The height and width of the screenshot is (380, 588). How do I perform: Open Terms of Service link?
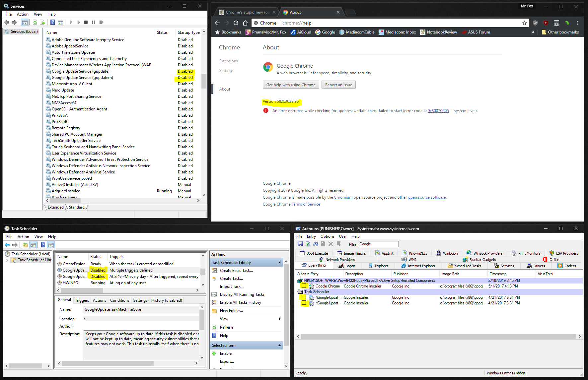click(x=306, y=204)
